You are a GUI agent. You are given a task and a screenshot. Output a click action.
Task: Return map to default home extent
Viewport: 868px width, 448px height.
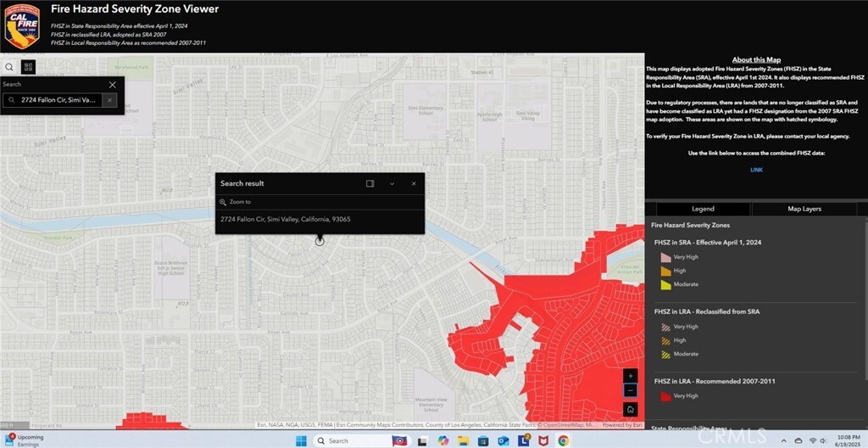(x=631, y=410)
